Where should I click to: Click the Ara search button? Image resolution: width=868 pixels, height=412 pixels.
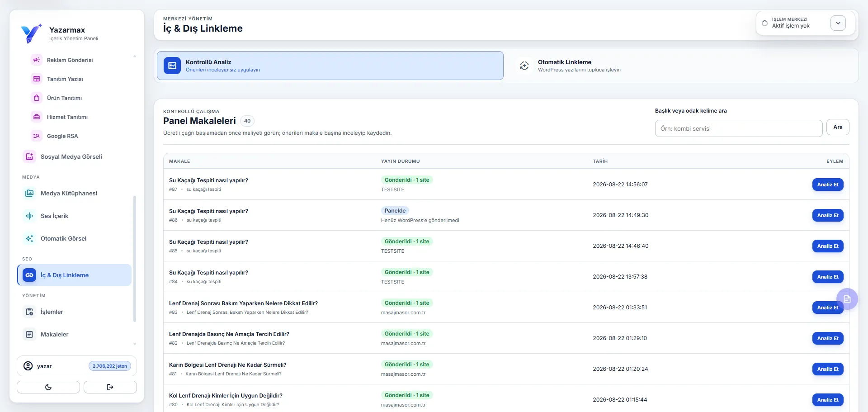838,127
